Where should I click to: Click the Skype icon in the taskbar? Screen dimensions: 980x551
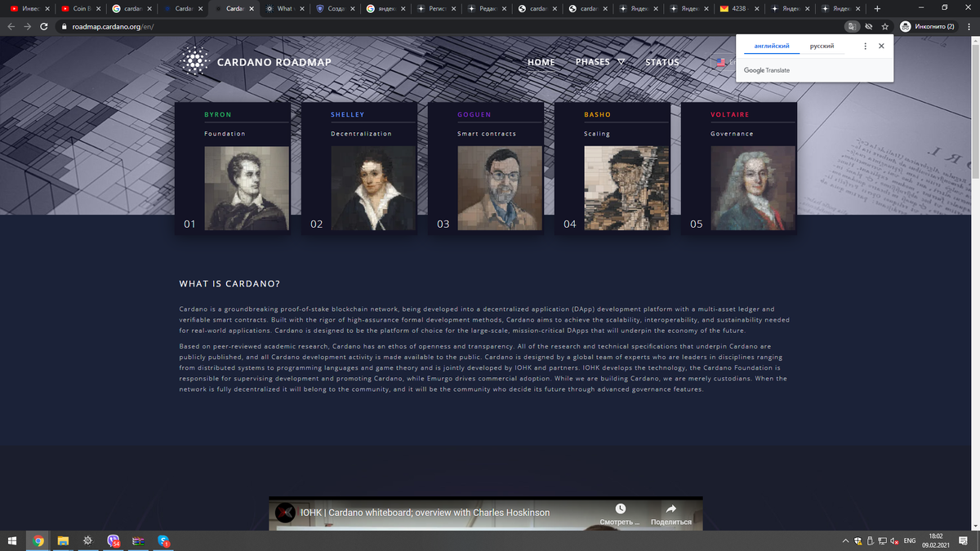point(163,540)
